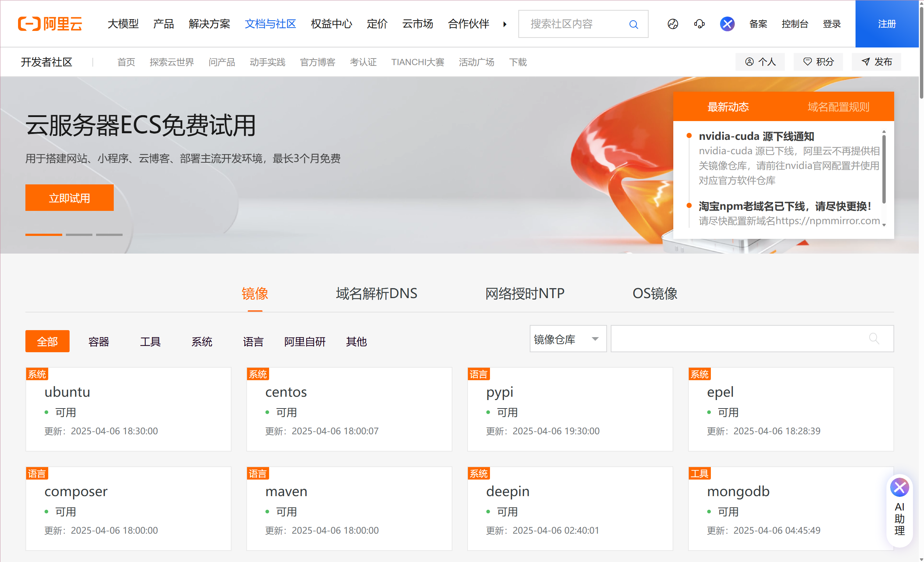Click the 立即试用 trial button
Viewport: 924px width, 562px height.
tap(69, 197)
